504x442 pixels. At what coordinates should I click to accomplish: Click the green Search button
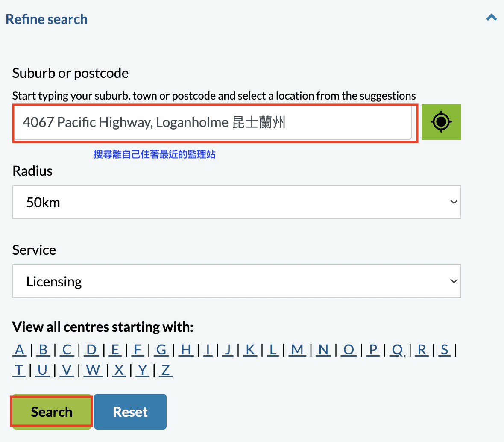[x=51, y=412]
